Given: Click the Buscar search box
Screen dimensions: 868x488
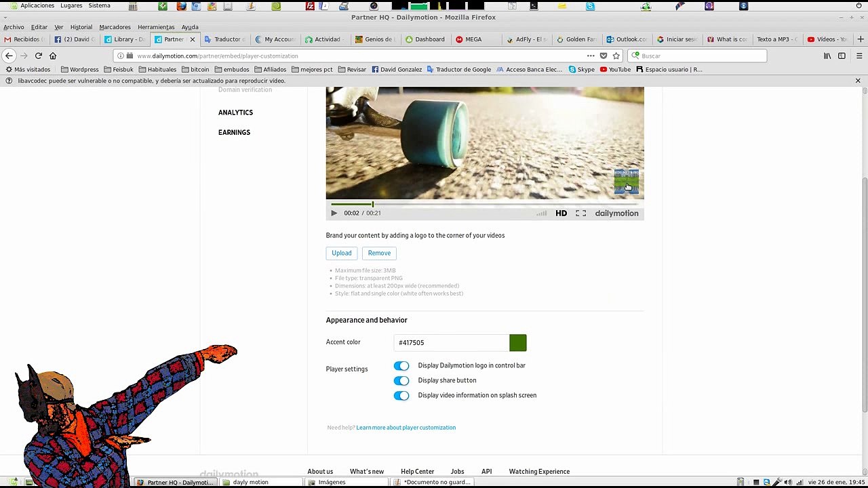Looking at the screenshot, I should point(697,56).
